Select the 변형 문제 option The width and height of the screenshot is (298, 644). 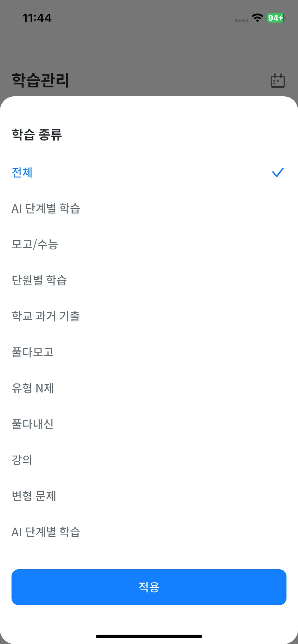coord(149,496)
